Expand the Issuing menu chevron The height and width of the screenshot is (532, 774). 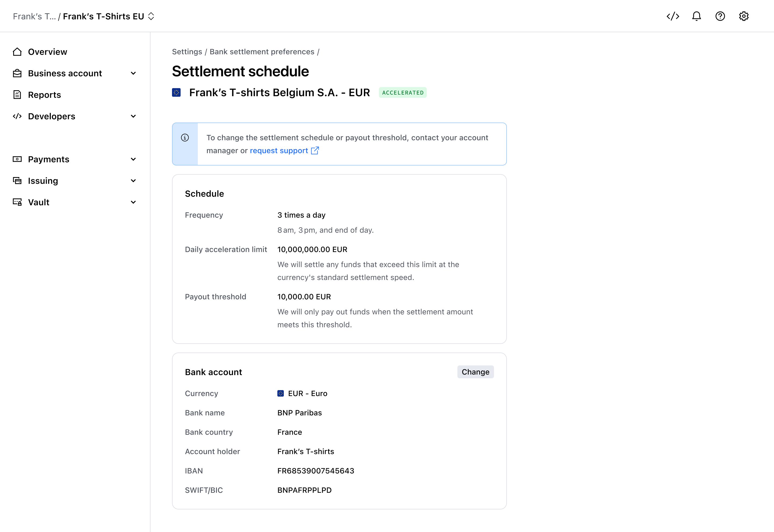pyautogui.click(x=133, y=181)
